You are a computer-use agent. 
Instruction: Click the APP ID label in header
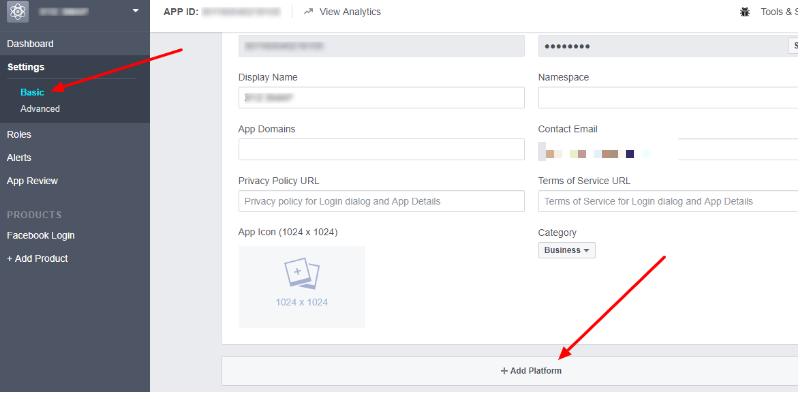(180, 12)
